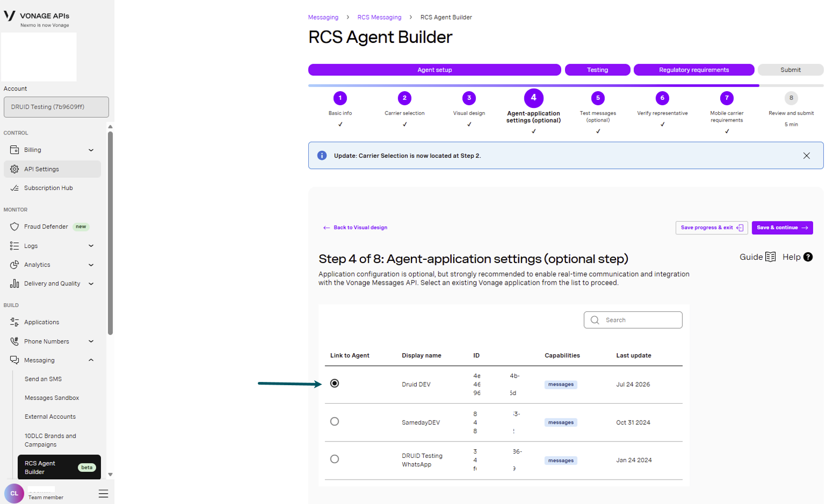Click the Display name column header
Screen dimensions: 838x504
click(421, 356)
